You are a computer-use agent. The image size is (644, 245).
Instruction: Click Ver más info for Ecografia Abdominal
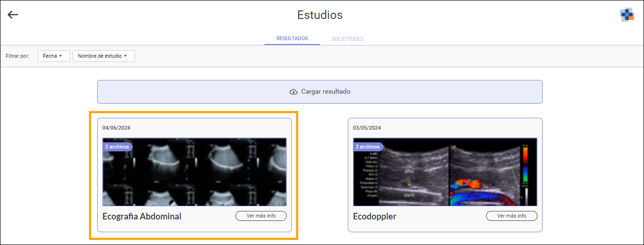click(x=261, y=216)
